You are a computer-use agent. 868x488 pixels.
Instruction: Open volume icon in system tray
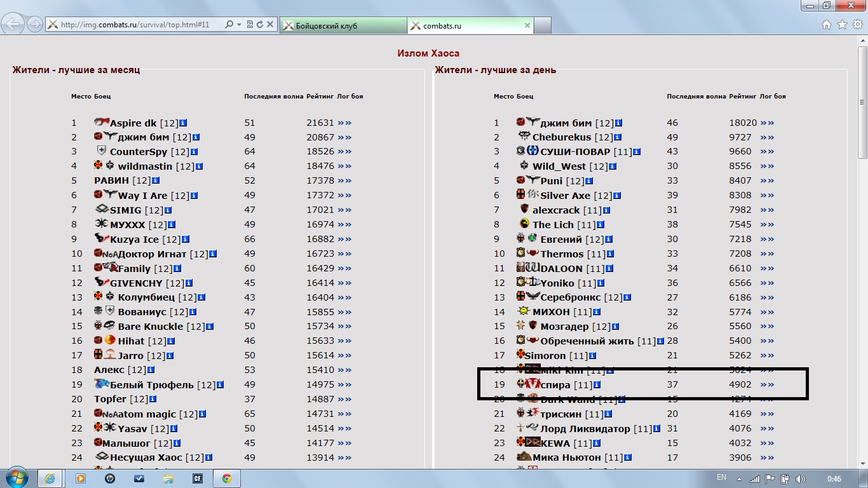click(x=800, y=478)
